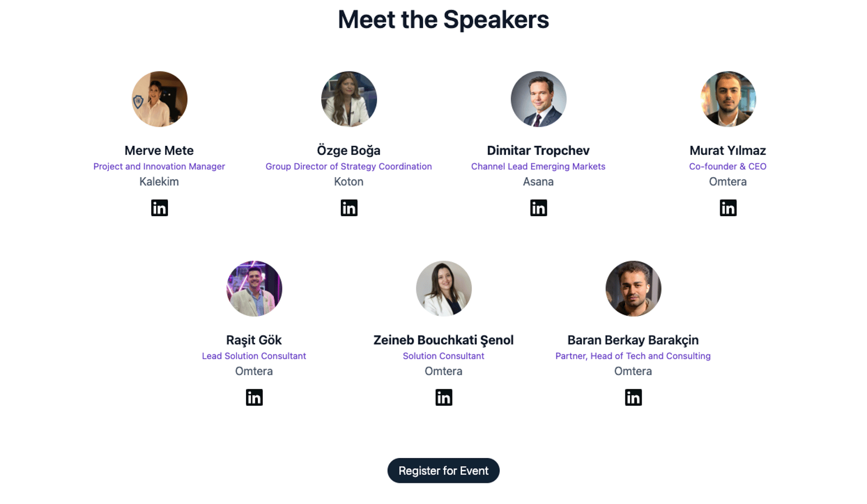Open Zeineb Bouchkati Şenol's LinkedIn icon
The width and height of the screenshot is (867, 504).
pyautogui.click(x=444, y=398)
